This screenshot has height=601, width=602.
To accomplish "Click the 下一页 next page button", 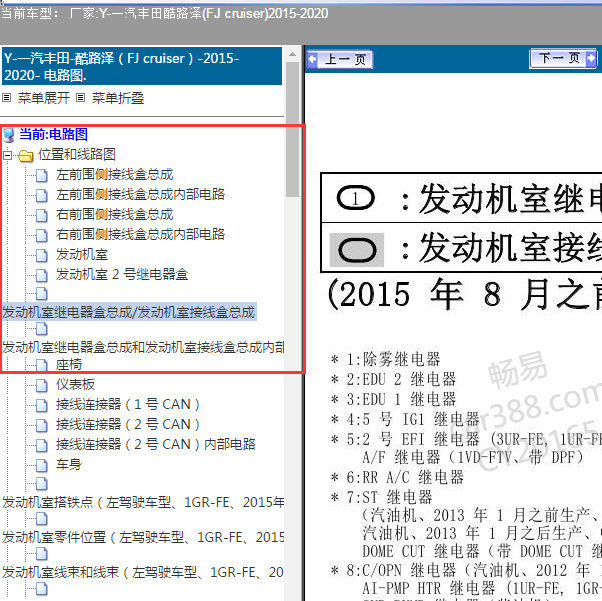I will pos(563,58).
